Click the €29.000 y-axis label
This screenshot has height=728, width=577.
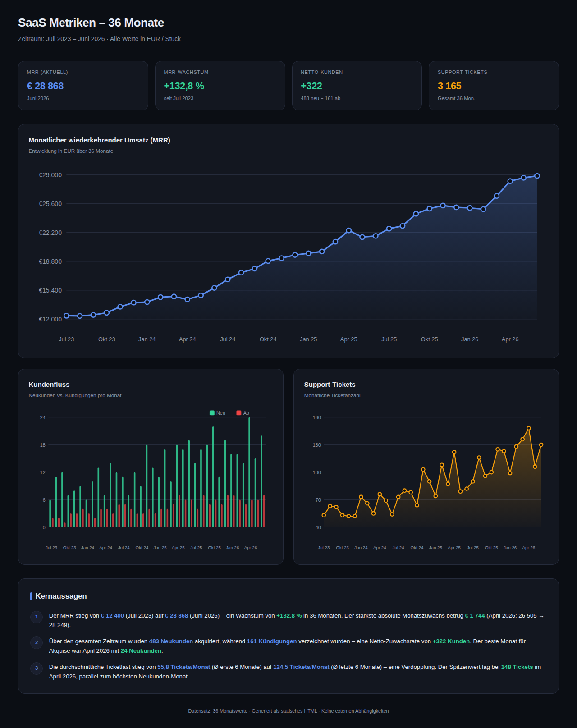click(50, 175)
